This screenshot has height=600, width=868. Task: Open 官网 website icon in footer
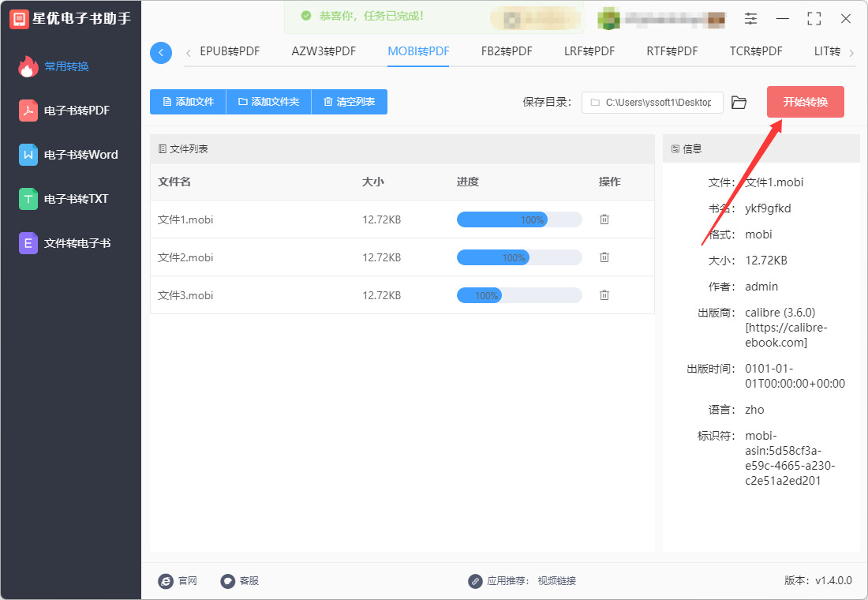click(166, 580)
